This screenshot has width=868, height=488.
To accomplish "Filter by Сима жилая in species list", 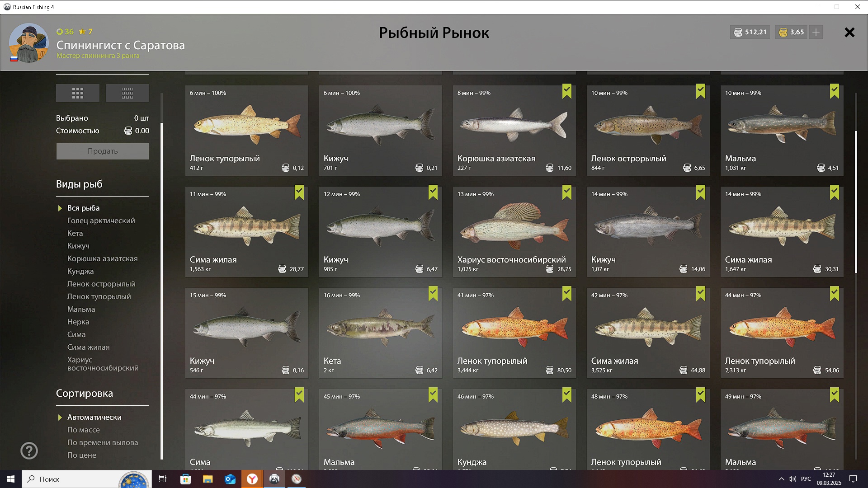I will tap(89, 347).
